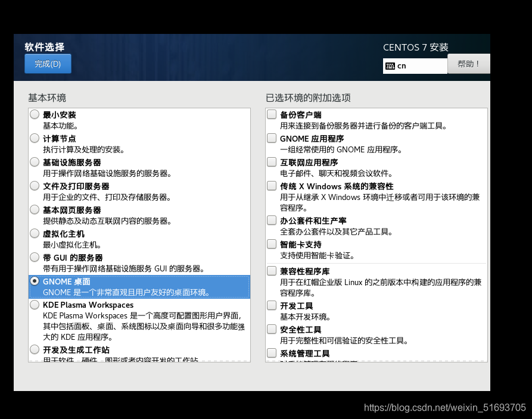Click the cn keyboard layout indicator
Viewport: 532px width, 419px height.
click(415, 65)
